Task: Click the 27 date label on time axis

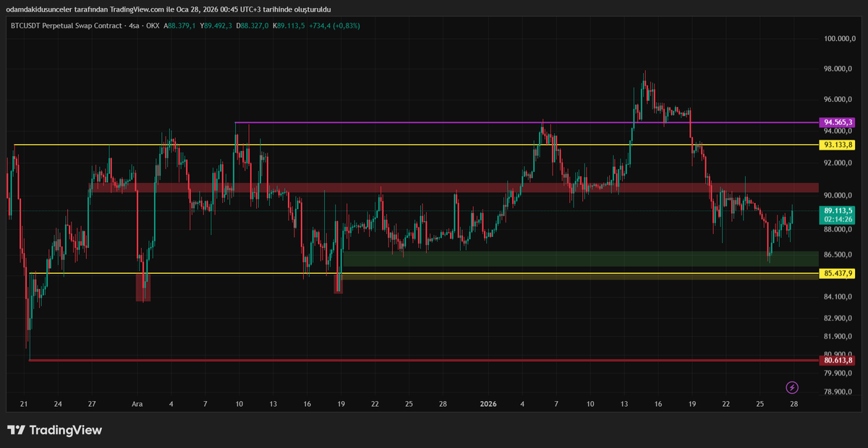Action: pyautogui.click(x=92, y=405)
